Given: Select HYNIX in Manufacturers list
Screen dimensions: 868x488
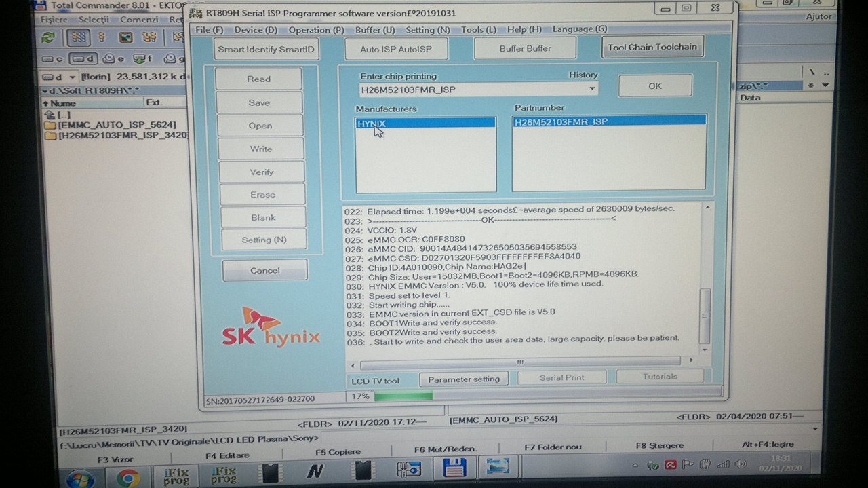Looking at the screenshot, I should pos(425,123).
